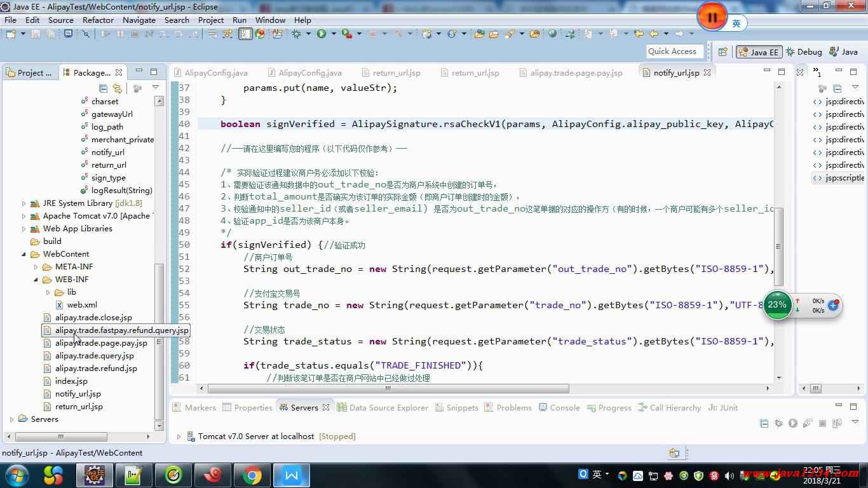This screenshot has width=868, height=488.
Task: Open Chrome from the Windows taskbar
Action: pyautogui.click(x=252, y=475)
